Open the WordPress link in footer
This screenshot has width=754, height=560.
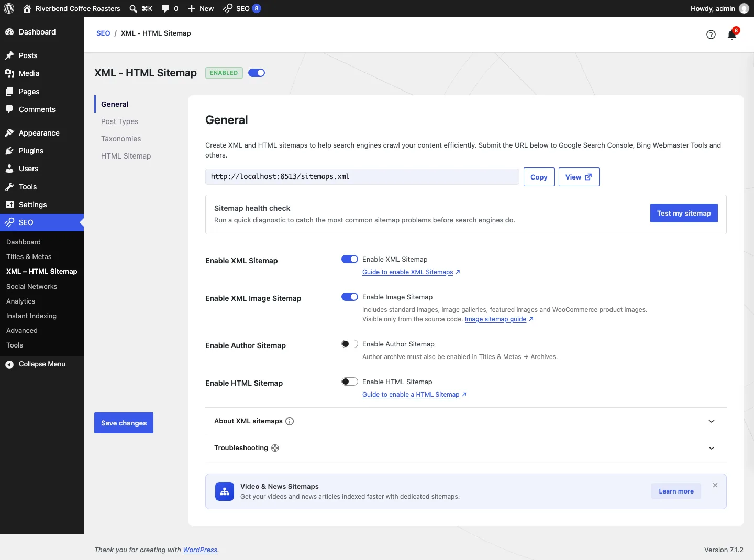click(x=200, y=550)
